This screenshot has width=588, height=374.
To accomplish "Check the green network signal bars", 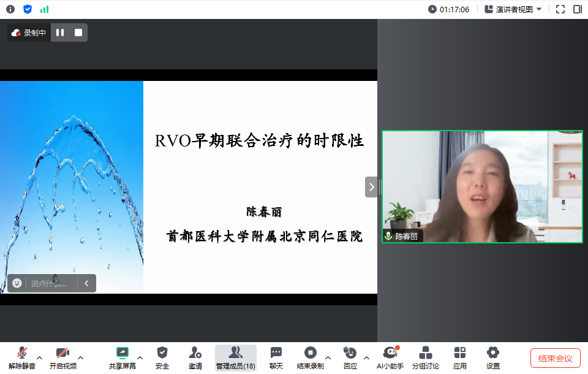I will (44, 9).
